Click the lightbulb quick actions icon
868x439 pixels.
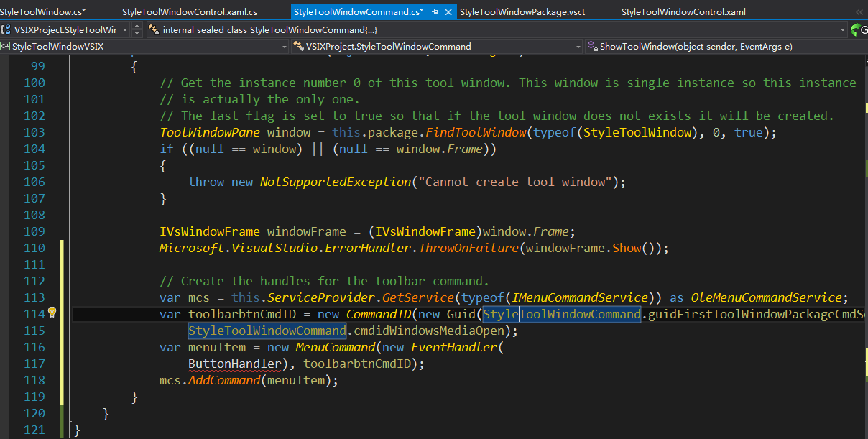(x=52, y=313)
